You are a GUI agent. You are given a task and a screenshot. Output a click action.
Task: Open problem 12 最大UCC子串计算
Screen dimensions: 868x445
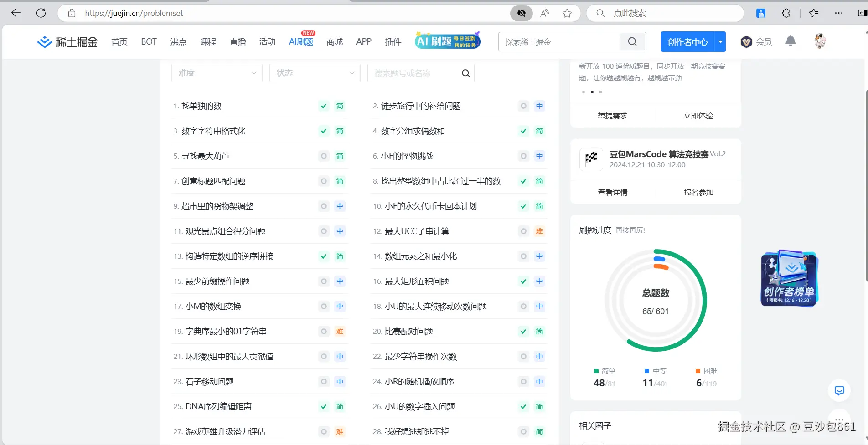coord(417,231)
